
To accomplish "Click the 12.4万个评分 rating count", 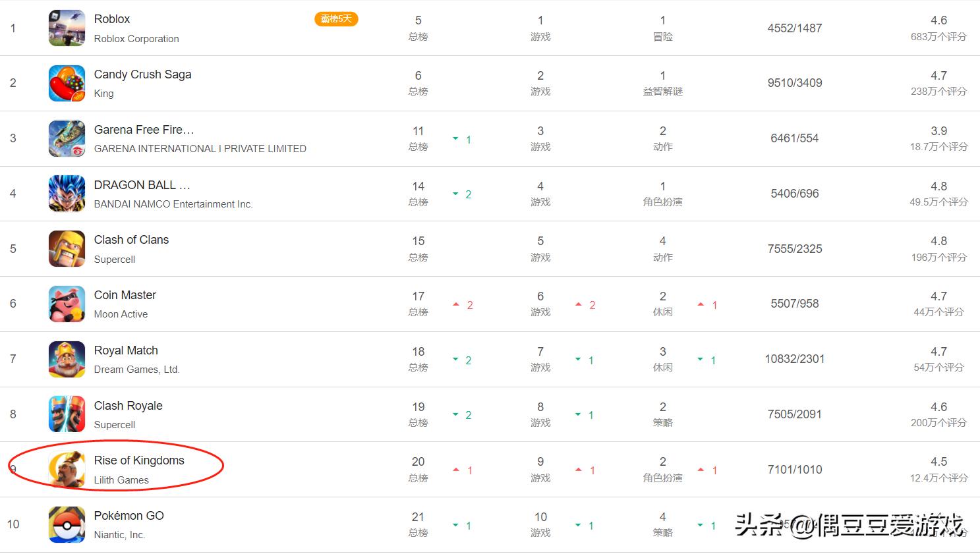I will tap(939, 478).
